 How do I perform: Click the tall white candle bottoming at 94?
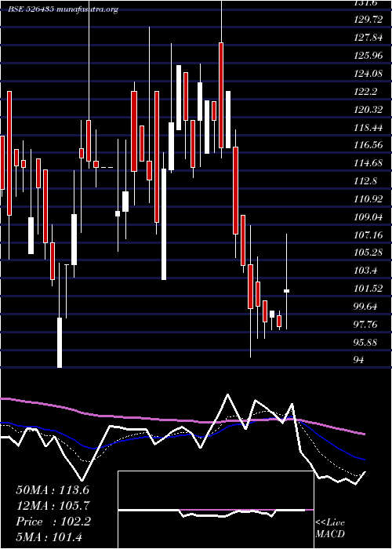click(60, 343)
